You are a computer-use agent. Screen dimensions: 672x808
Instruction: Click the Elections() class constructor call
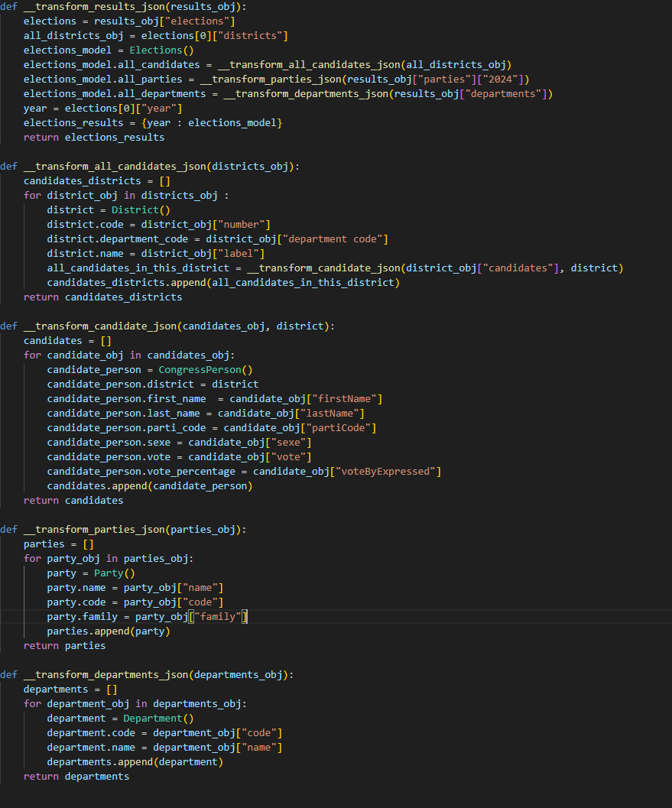pyautogui.click(x=162, y=50)
